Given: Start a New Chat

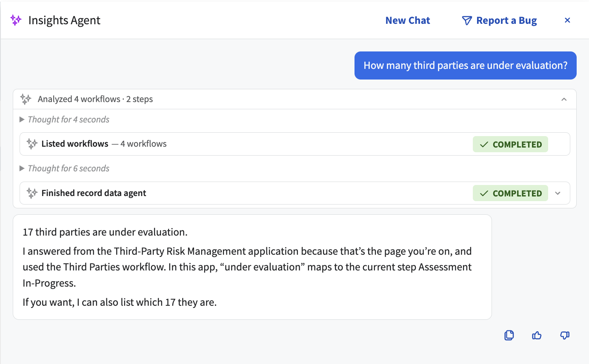Looking at the screenshot, I should (408, 20).
